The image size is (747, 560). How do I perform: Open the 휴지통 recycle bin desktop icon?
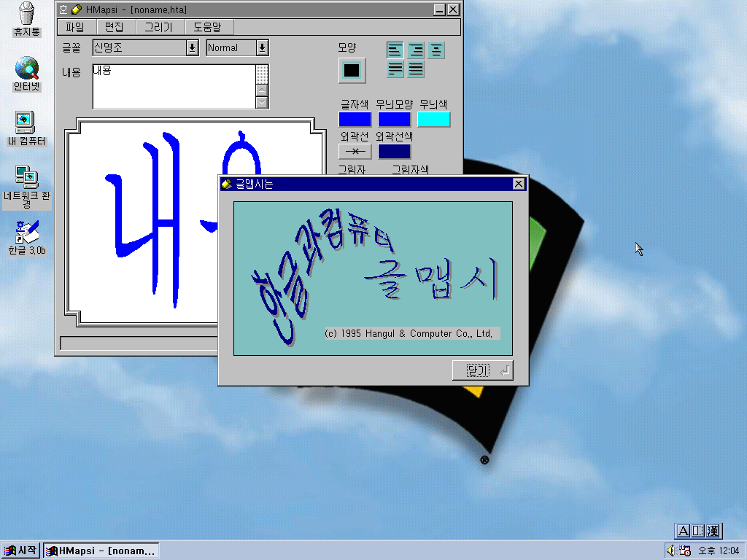[x=27, y=19]
